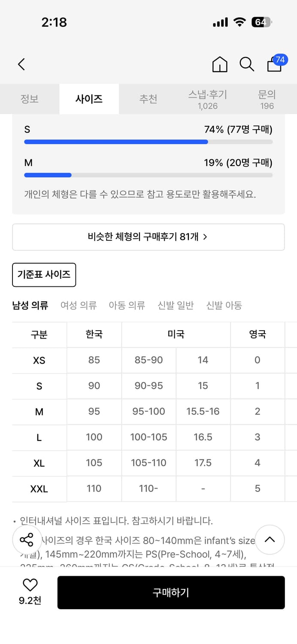Switch to the 정보 tab
Viewport: 297px width, 644px height.
(x=30, y=99)
